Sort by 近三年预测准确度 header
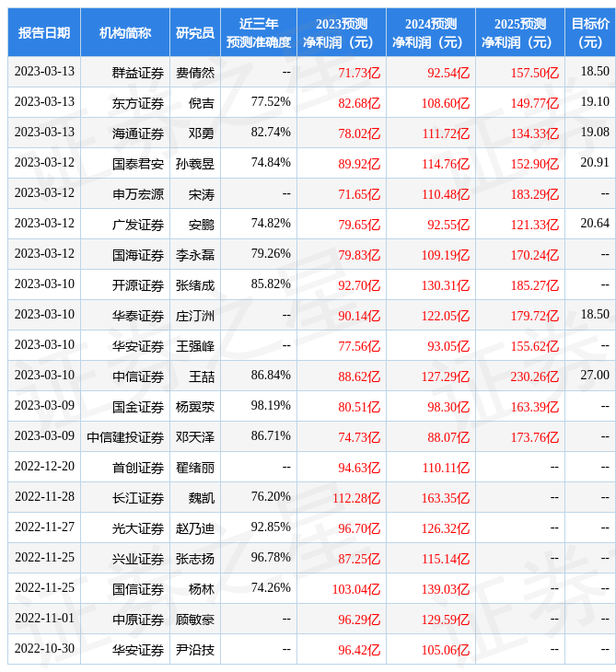 259,32
